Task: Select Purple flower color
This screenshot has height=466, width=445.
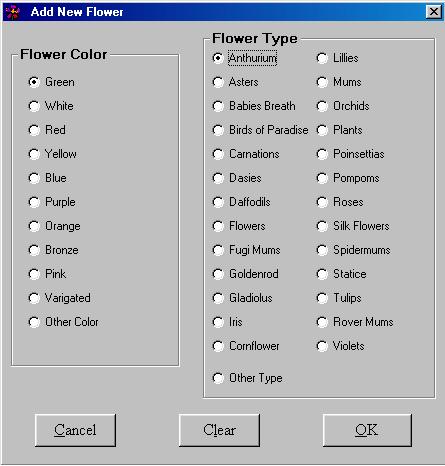Action: [52, 202]
